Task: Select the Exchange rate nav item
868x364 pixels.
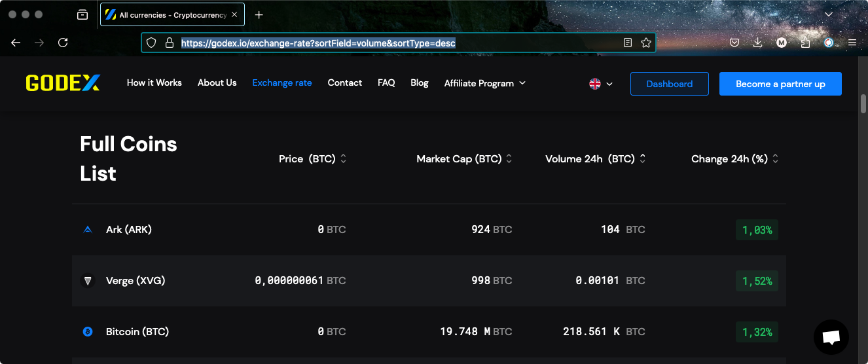Action: [x=282, y=82]
